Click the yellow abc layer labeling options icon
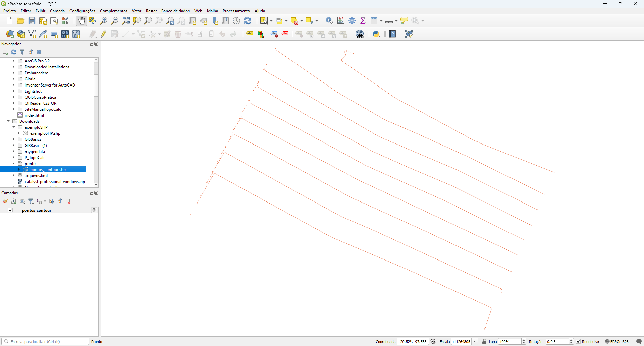 tap(250, 34)
